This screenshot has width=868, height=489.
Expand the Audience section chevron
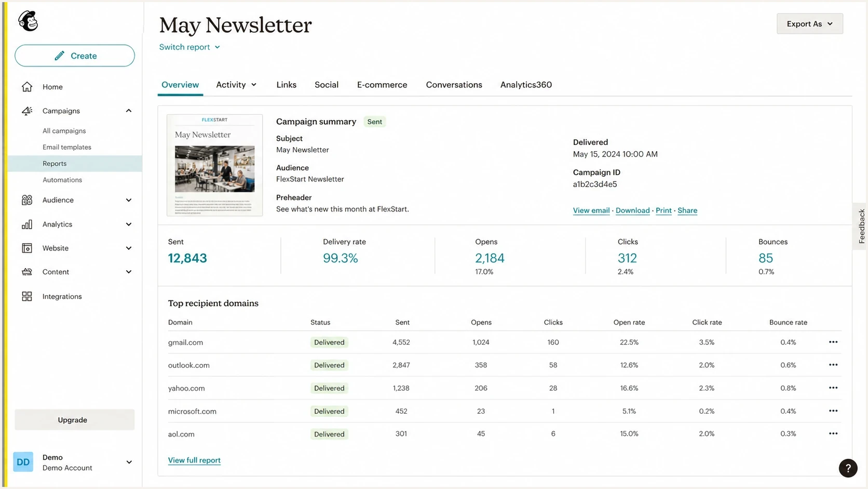pos(129,200)
